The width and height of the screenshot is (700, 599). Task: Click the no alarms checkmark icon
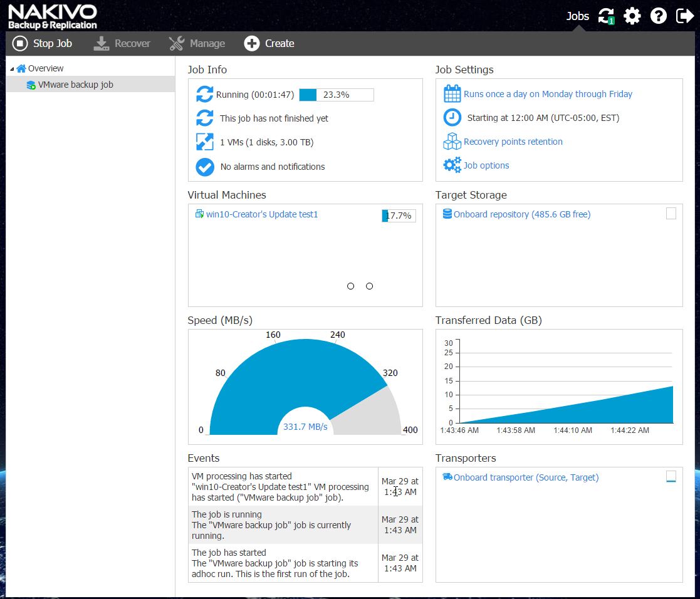click(x=205, y=167)
